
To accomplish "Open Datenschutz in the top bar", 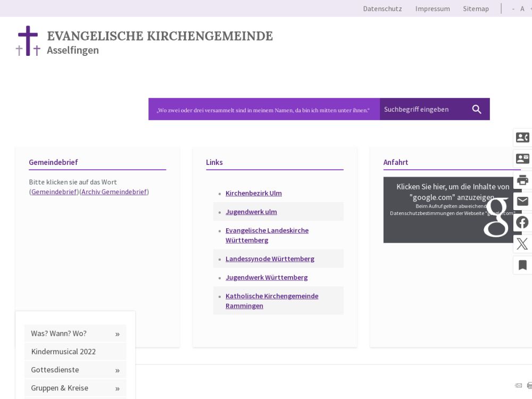I will [x=382, y=9].
